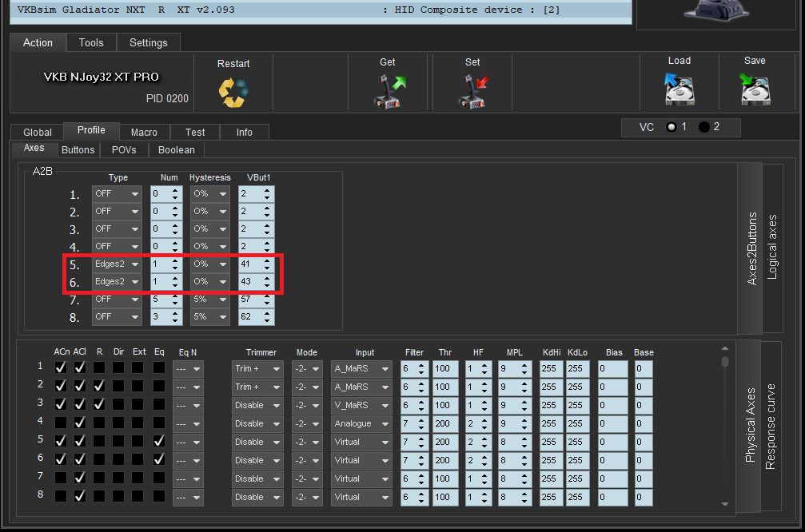Screen dimensions: 805x532
Task: Click axes list scrollbar down arrow
Action: click(725, 504)
